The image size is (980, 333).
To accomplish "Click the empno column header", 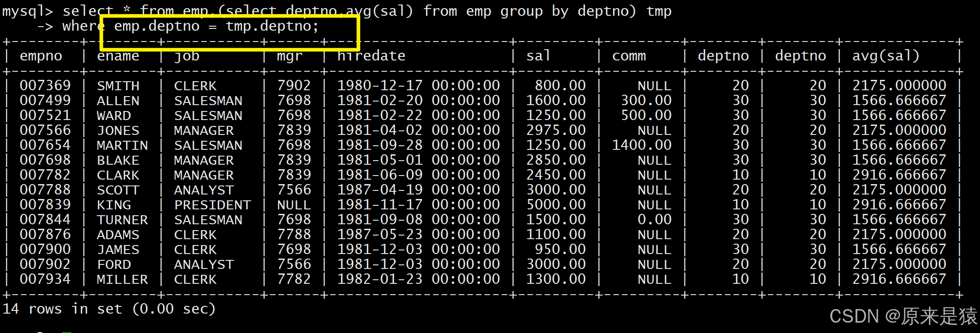I will coord(41,56).
